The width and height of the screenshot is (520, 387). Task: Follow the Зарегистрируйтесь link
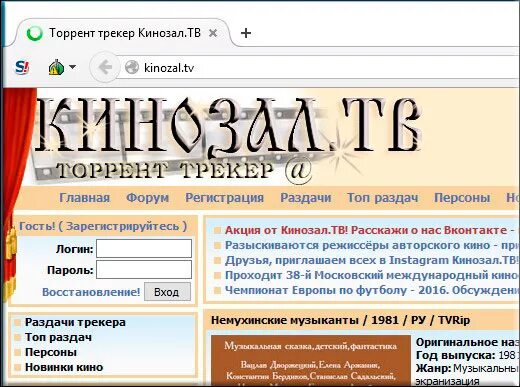coord(123,226)
